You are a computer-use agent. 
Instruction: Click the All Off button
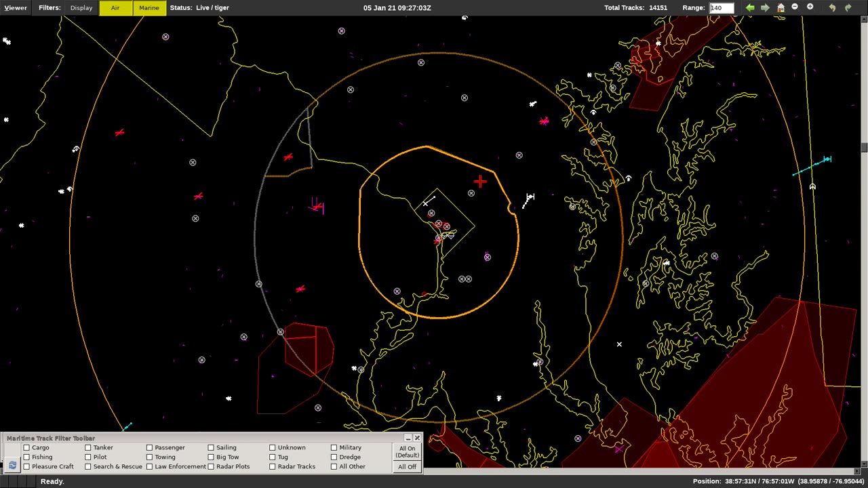(407, 466)
